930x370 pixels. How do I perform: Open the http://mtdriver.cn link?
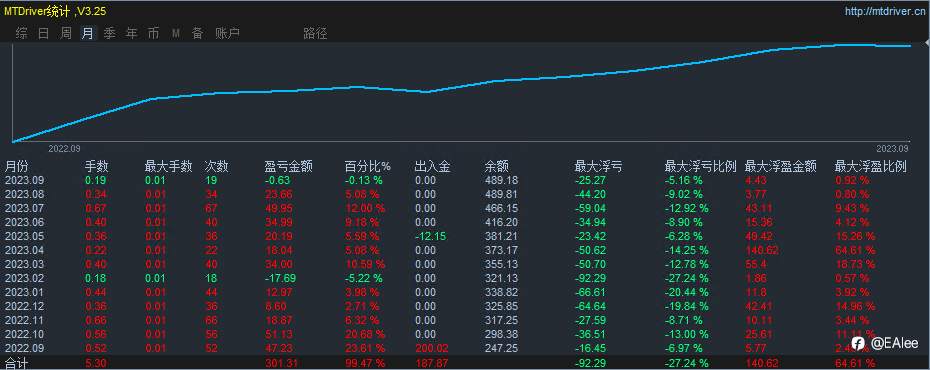(884, 11)
